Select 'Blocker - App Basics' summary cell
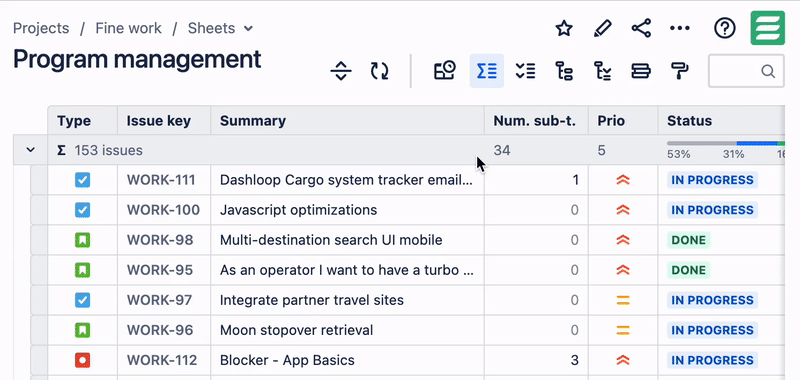Viewport: 800px width, 380px height. click(347, 361)
